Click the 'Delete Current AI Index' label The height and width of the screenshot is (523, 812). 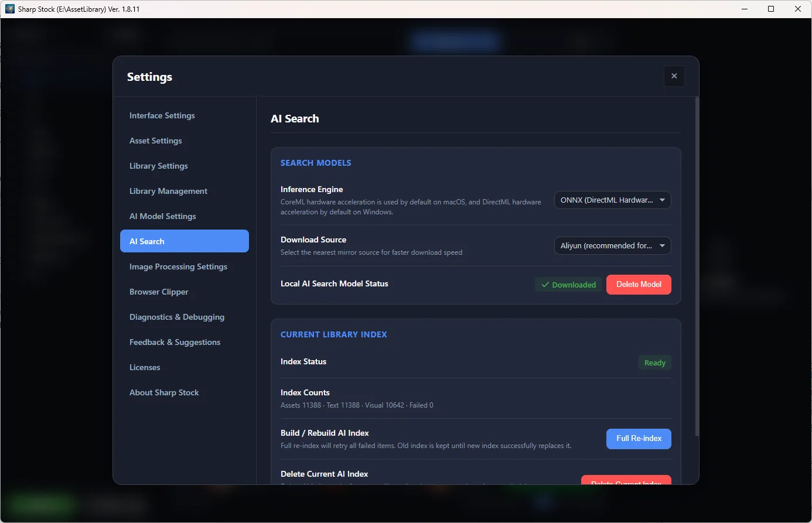[x=325, y=474]
